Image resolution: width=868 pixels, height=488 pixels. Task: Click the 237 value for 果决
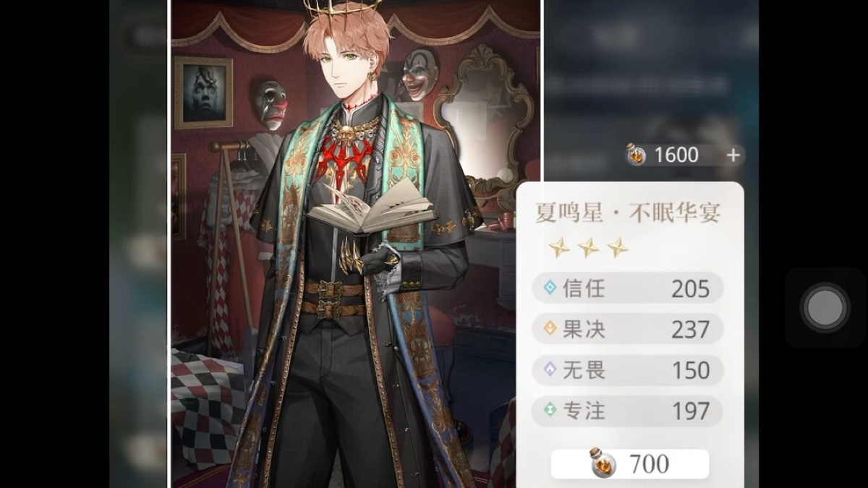pos(690,330)
